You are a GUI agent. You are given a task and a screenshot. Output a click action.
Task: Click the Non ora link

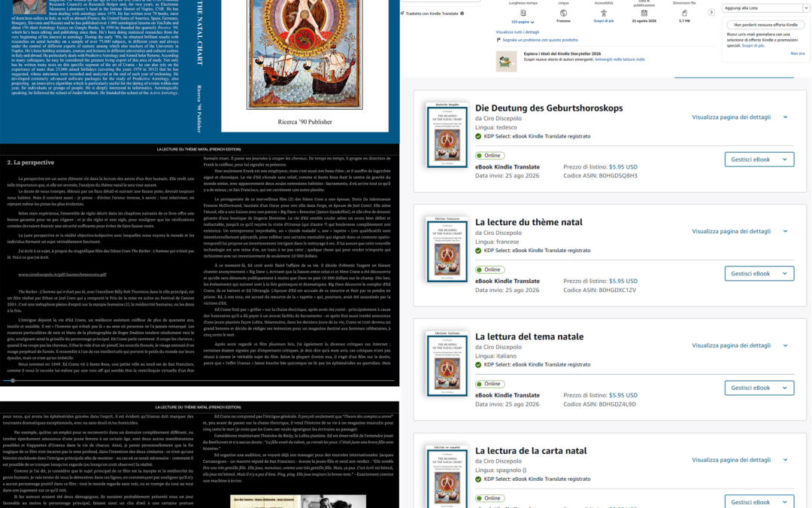tap(798, 53)
